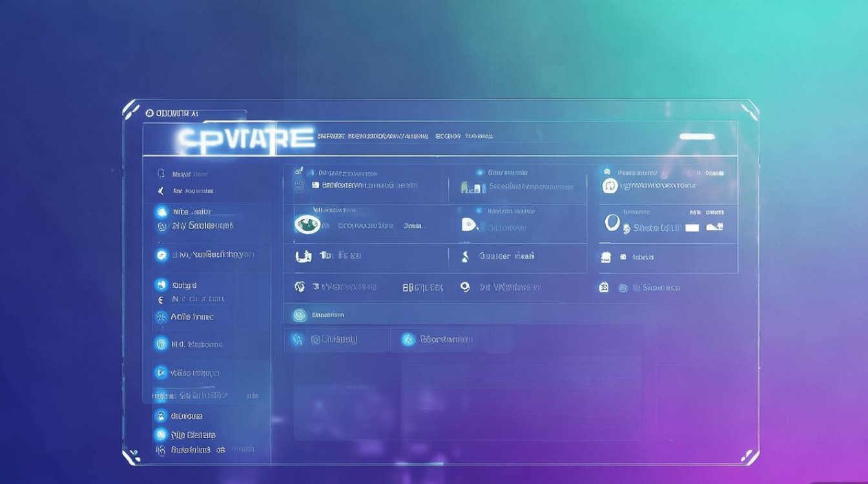The height and width of the screenshot is (484, 868).
Task: Click the bar chart icon in the middle column
Action: tap(473, 187)
